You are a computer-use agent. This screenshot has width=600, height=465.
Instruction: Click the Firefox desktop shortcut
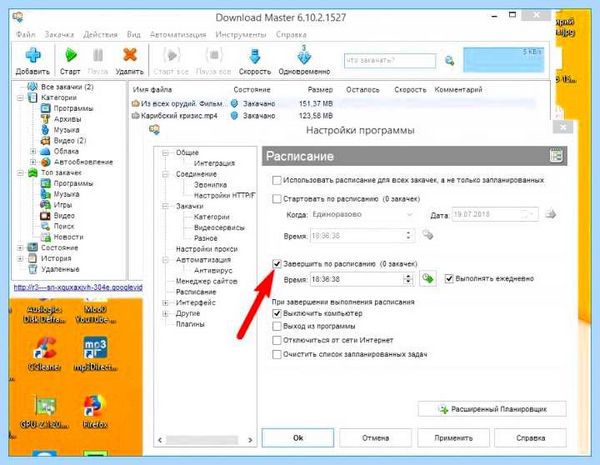coord(95,411)
